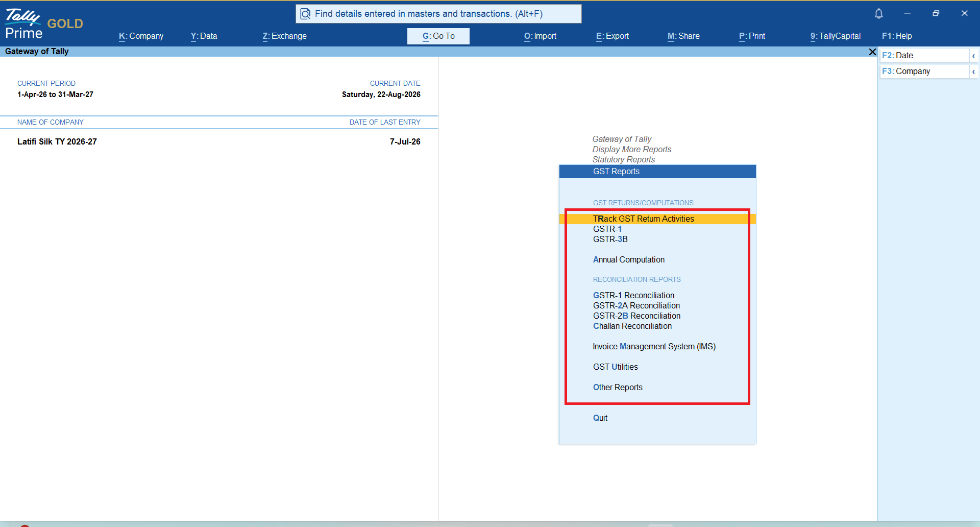Expand the F2 Date side arrow
The height and width of the screenshot is (527, 980).
point(973,56)
